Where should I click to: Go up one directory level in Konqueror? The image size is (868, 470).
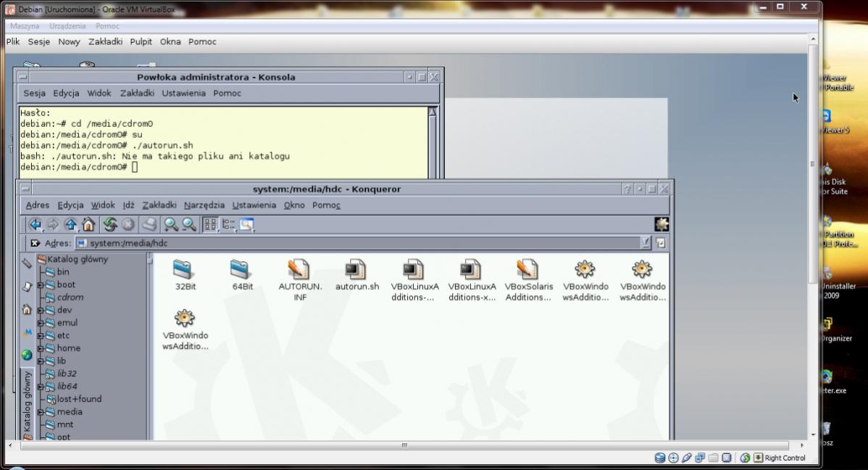71,225
